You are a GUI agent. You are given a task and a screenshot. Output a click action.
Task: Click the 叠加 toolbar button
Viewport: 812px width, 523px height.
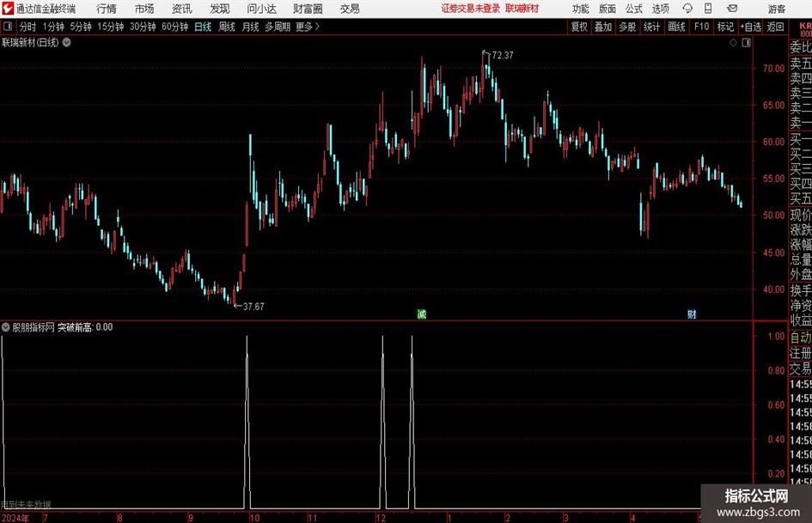click(x=603, y=27)
